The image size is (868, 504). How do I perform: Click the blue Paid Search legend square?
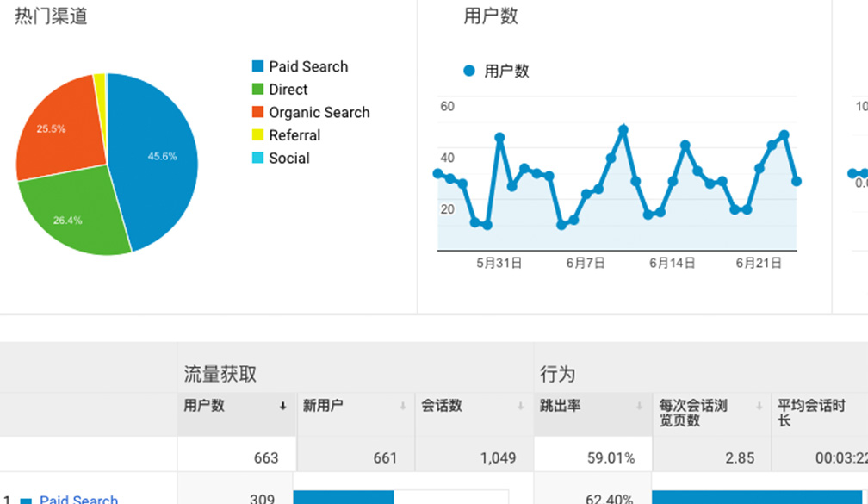click(257, 66)
